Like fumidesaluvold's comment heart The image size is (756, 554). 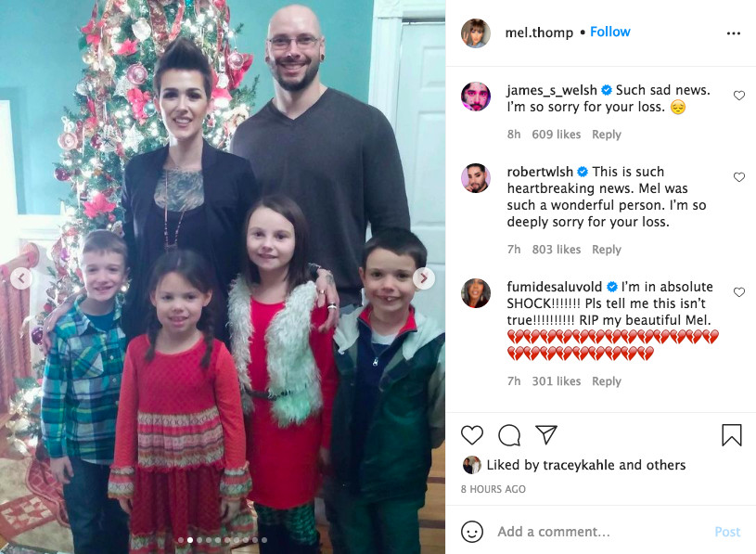(x=739, y=292)
